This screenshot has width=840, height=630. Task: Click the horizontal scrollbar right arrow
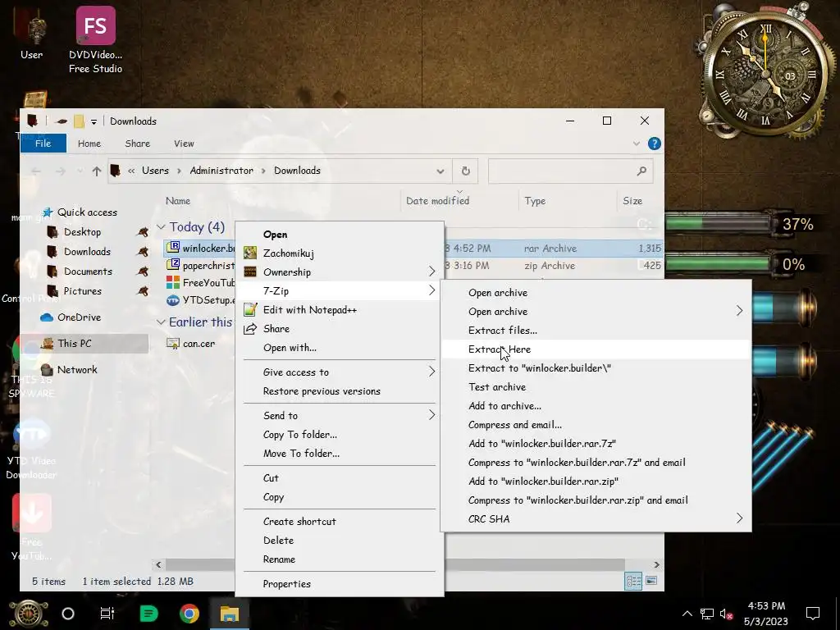tap(657, 564)
